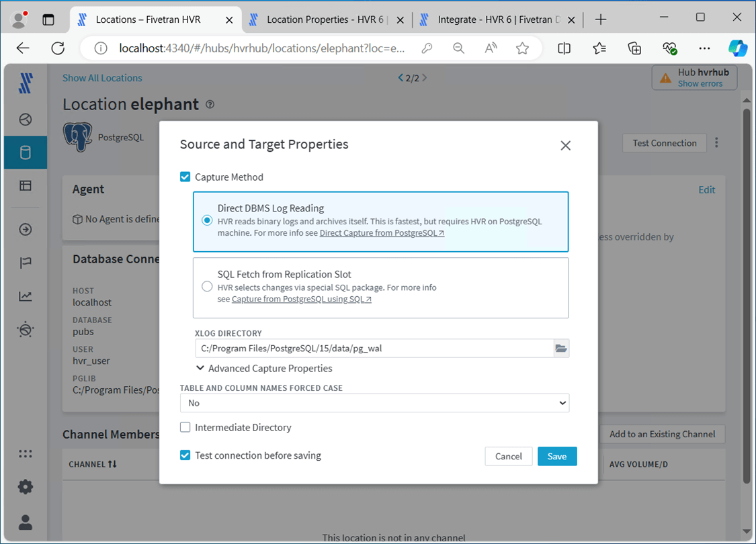Uncheck the Capture Method checkbox
This screenshot has width=756, height=544.
click(185, 177)
